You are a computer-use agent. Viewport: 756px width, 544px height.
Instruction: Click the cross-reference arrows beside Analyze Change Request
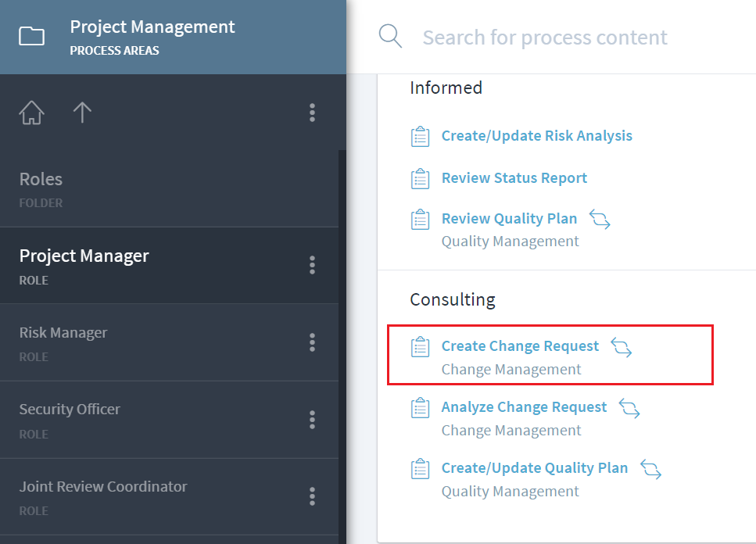pos(629,407)
